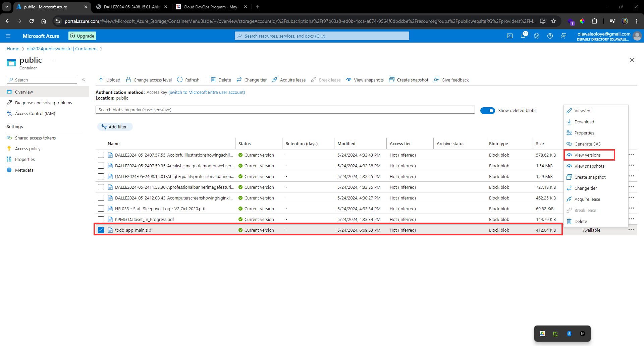Choose Generate SAS in context menu
Viewport: 644px width, 346px height.
click(587, 144)
